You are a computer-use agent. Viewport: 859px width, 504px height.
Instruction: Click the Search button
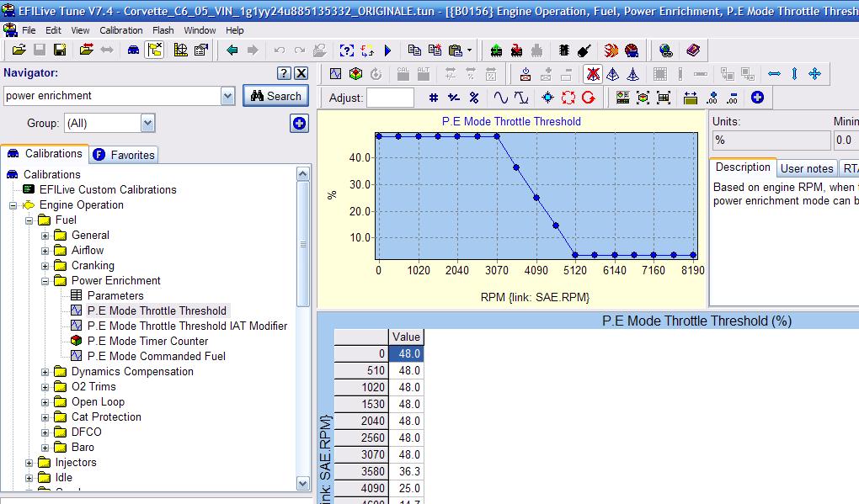pyautogui.click(x=276, y=96)
